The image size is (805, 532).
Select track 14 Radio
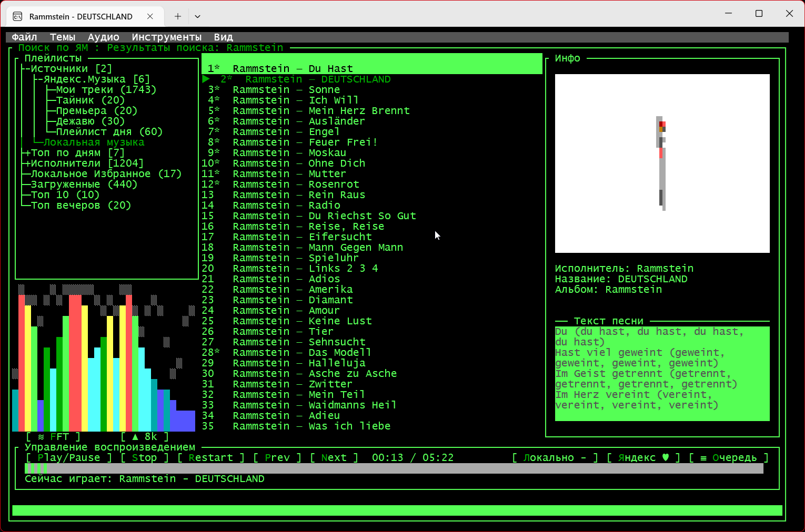(372, 206)
